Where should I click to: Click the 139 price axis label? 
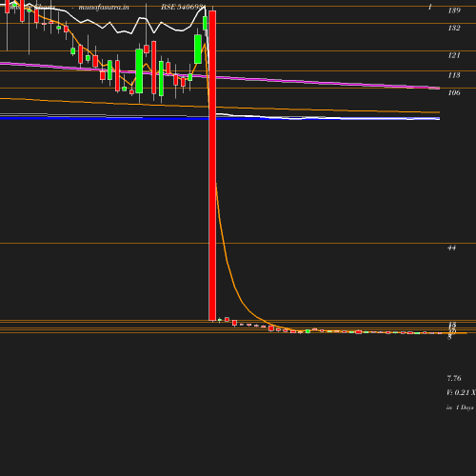[x=454, y=10]
